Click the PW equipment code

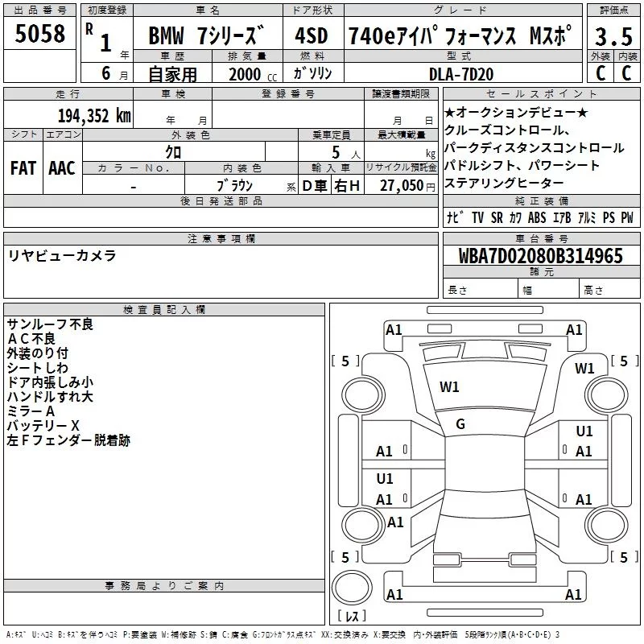point(627,217)
